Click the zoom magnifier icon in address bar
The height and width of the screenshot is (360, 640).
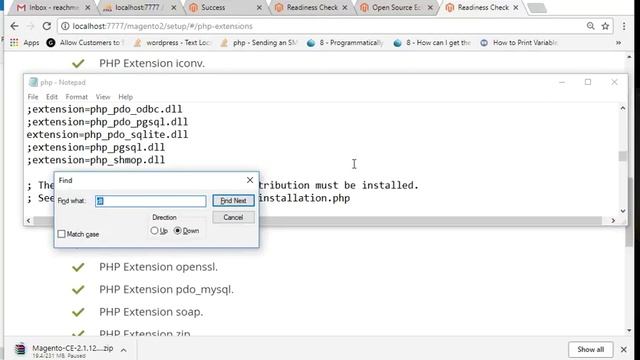coord(590,26)
